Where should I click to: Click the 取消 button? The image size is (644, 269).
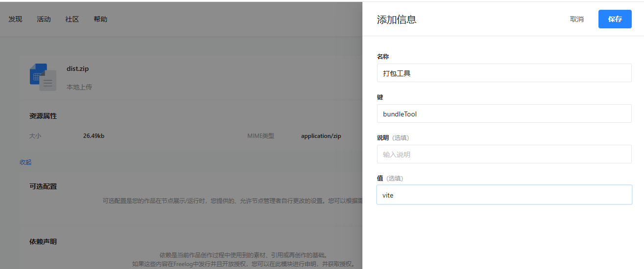577,19
